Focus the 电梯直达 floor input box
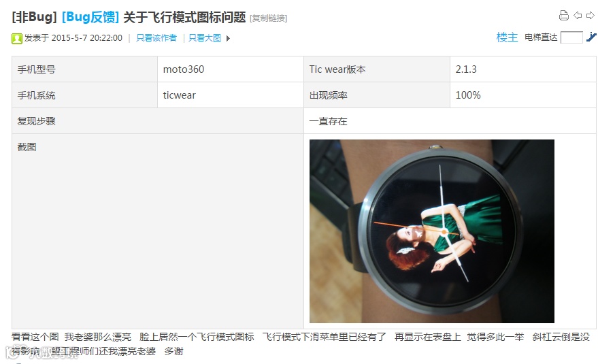 pyautogui.click(x=571, y=37)
